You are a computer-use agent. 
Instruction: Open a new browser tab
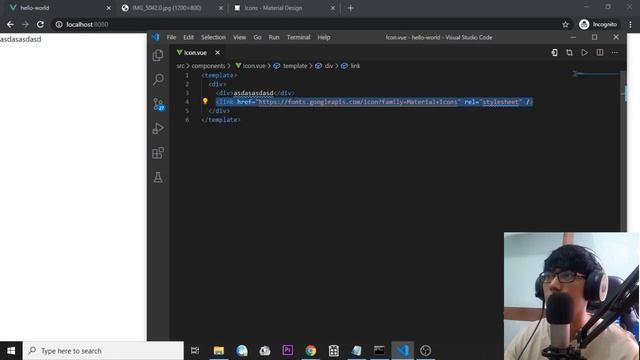[x=351, y=8]
